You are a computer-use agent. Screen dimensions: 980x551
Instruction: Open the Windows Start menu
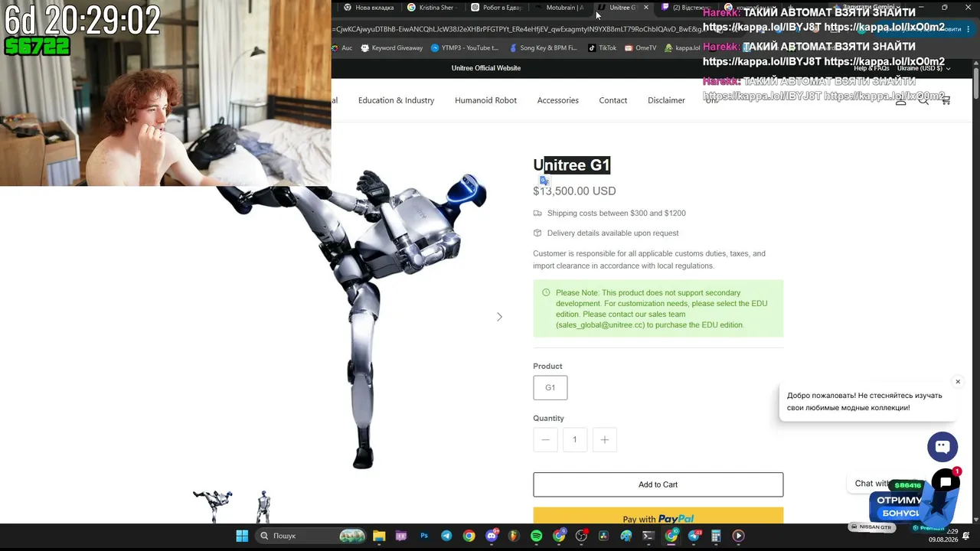[242, 536]
